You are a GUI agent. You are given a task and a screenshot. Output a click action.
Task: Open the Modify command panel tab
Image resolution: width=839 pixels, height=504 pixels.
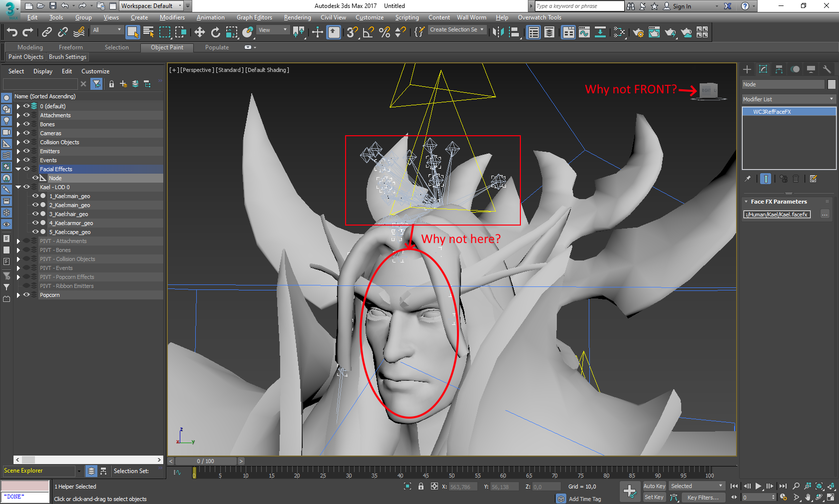[763, 69]
